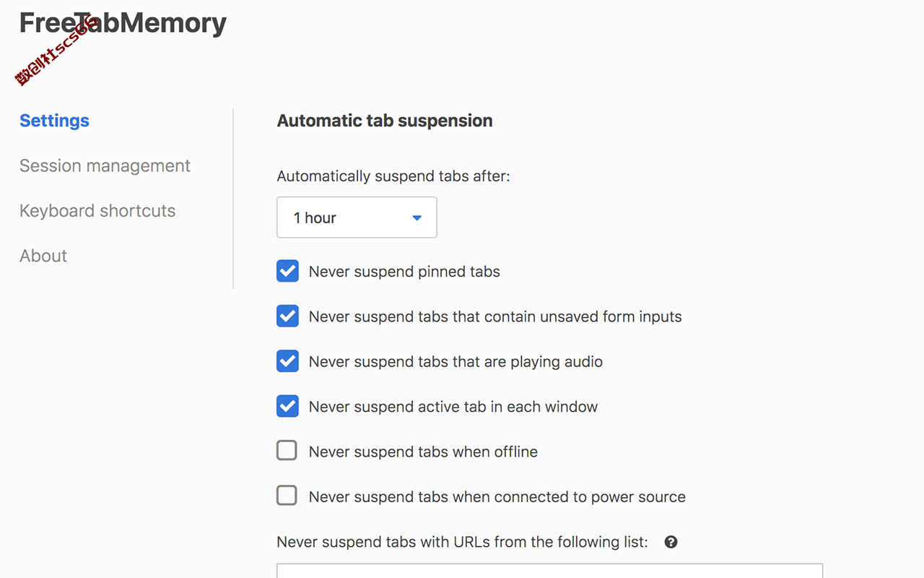Image resolution: width=924 pixels, height=578 pixels.
Task: Go to Session management
Action: [105, 165]
